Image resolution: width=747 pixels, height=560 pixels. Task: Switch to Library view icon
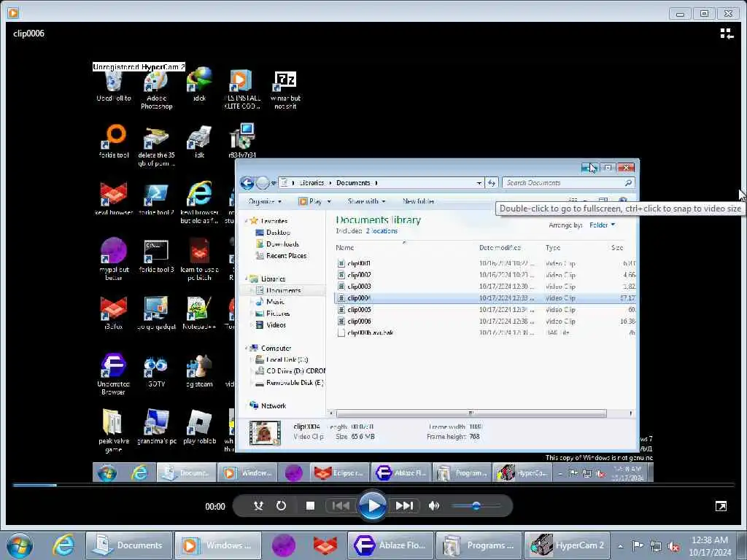point(727,34)
